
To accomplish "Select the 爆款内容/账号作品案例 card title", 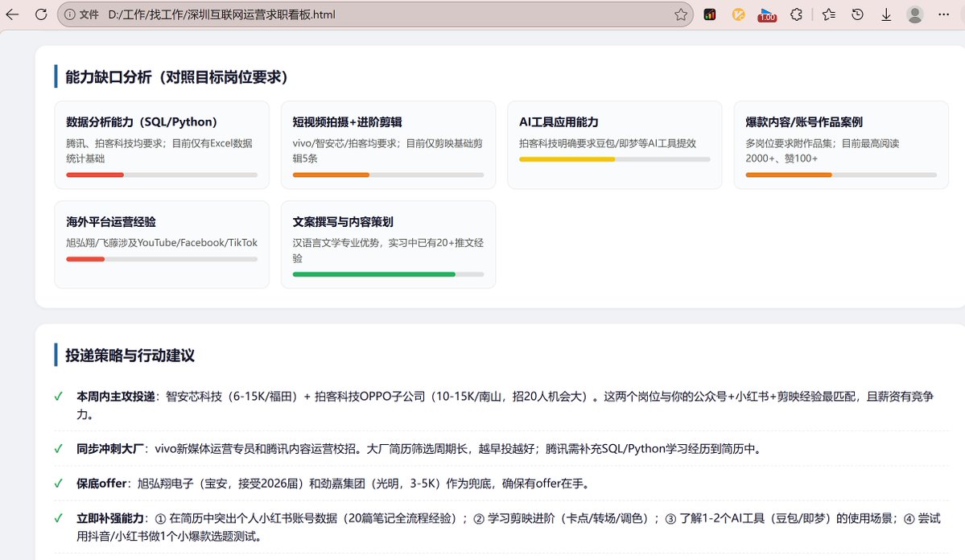I will [804, 121].
